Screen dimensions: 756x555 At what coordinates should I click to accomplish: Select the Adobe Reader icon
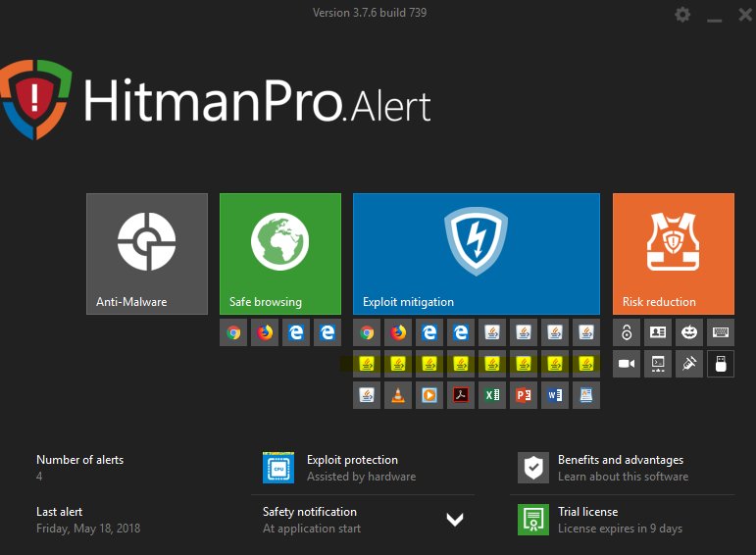461,395
